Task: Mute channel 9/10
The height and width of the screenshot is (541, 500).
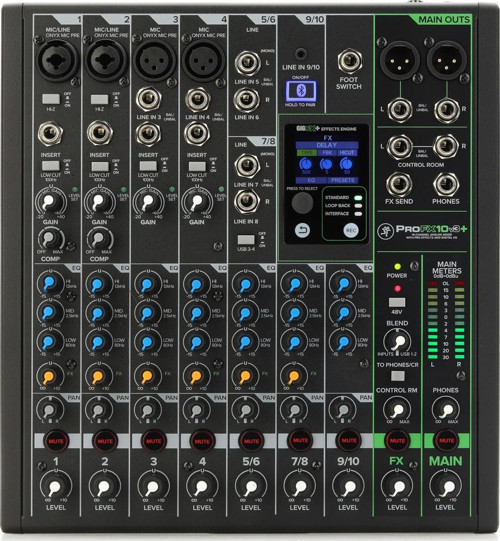Action: [x=349, y=441]
